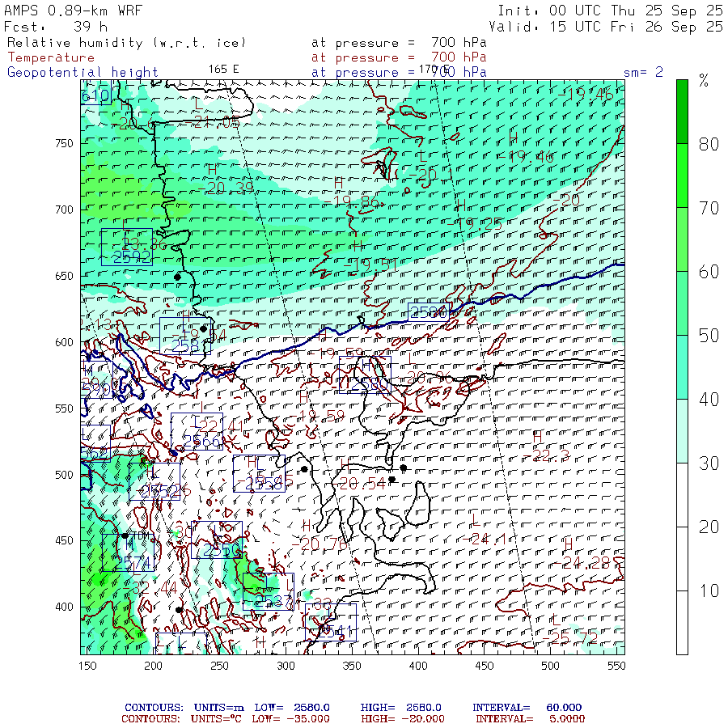Click vertical axis label 700
The image size is (728, 728).
click(64, 210)
